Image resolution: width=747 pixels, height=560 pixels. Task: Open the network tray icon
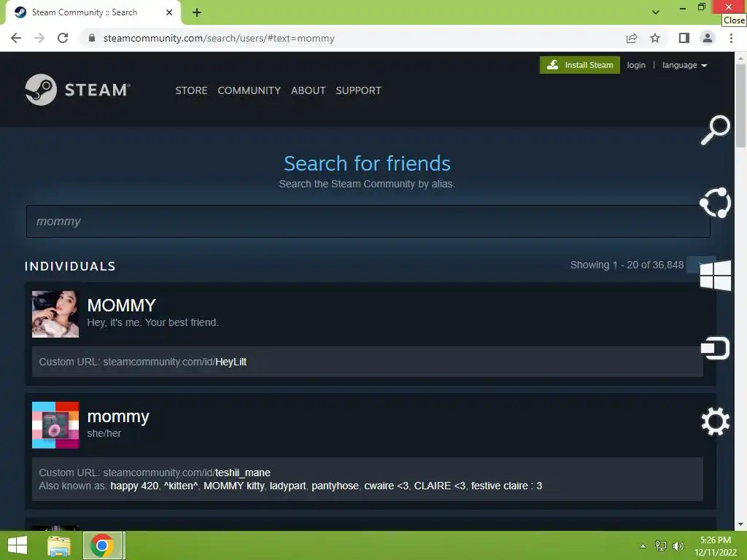[661, 546]
